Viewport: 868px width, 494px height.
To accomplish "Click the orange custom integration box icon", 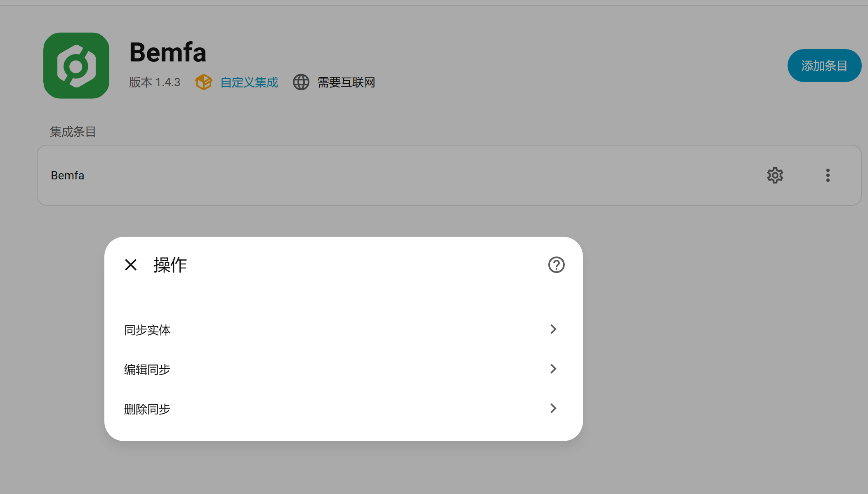I will (204, 82).
